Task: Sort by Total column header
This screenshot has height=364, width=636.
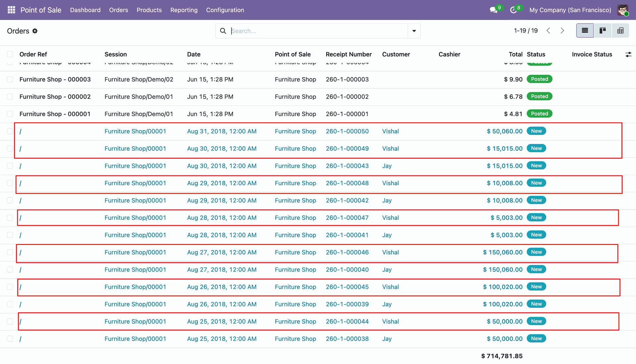Action: (x=515, y=54)
